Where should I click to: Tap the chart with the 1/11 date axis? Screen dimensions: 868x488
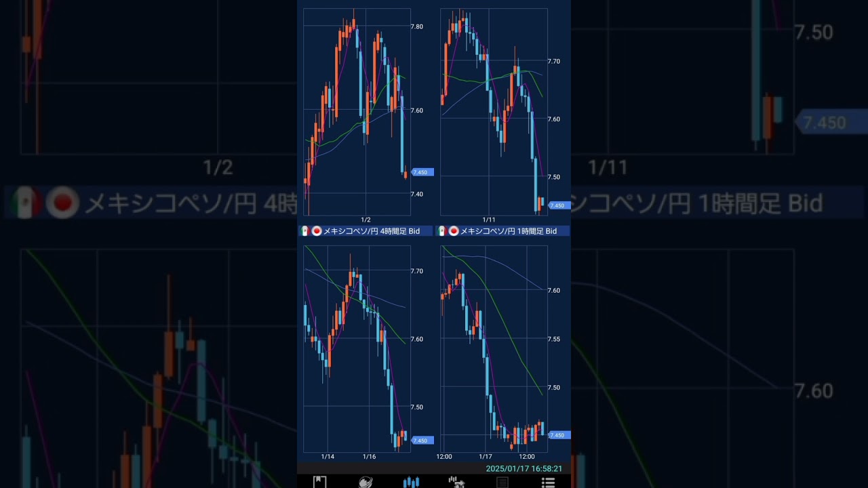pyautogui.click(x=494, y=112)
